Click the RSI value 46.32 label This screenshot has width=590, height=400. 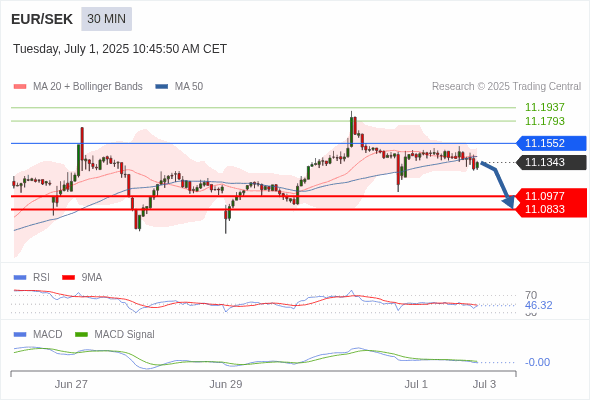[538, 305]
